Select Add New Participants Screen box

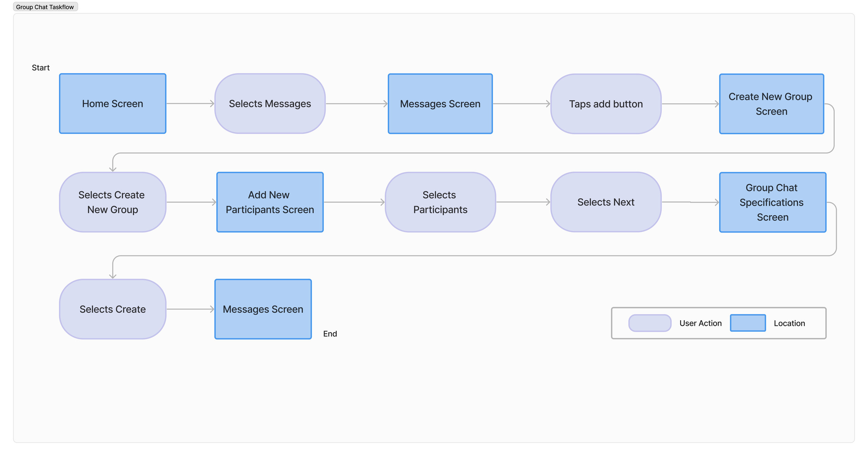tap(270, 202)
